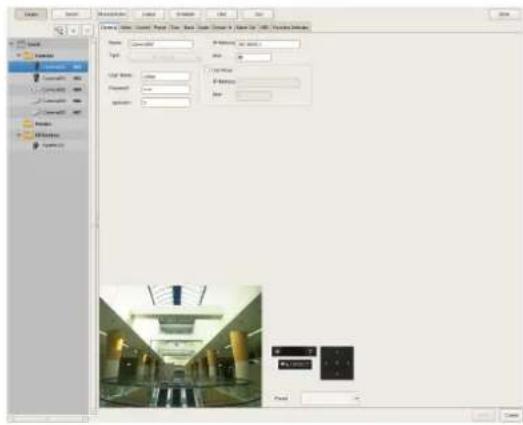Click the dark button under the zoom bar
Image resolution: width=523 pixels, height=425 pixels.
point(295,364)
